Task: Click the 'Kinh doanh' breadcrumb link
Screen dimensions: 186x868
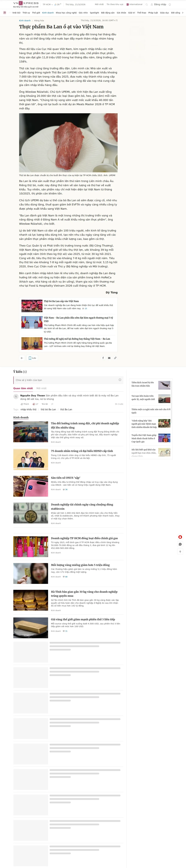Action: [x=25, y=21]
